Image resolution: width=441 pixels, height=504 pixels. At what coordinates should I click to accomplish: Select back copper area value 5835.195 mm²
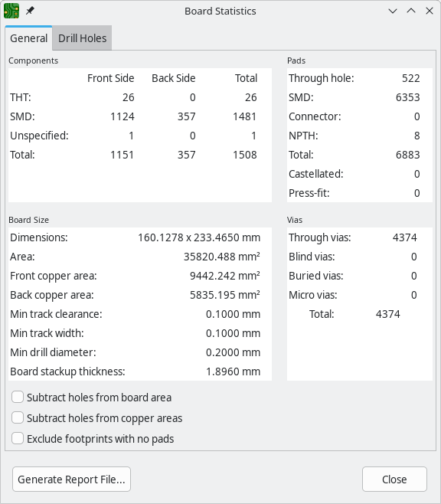(225, 295)
